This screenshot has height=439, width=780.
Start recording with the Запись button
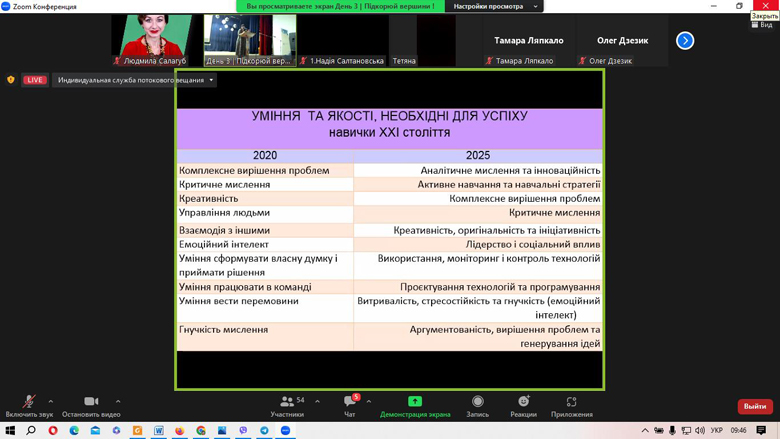coord(478,406)
